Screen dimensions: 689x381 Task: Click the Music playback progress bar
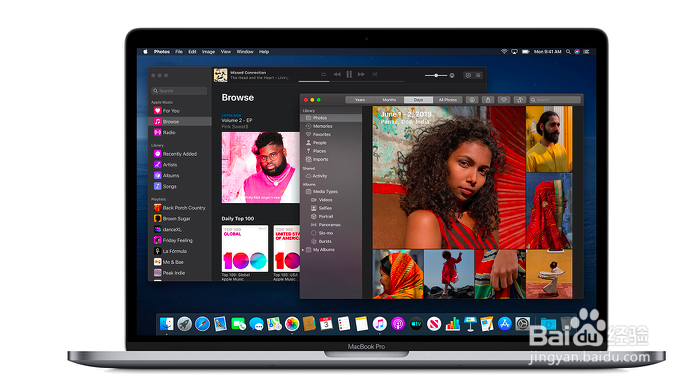click(x=352, y=81)
